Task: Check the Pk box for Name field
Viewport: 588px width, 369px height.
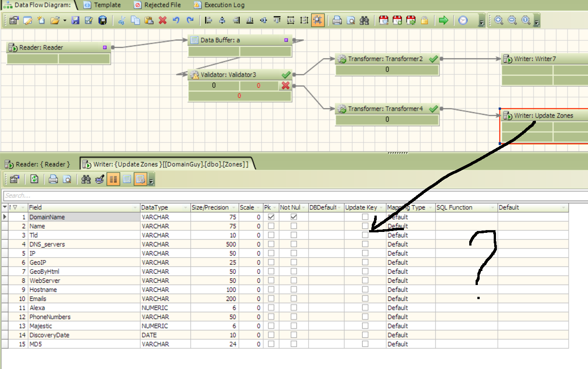Action: [x=271, y=226]
